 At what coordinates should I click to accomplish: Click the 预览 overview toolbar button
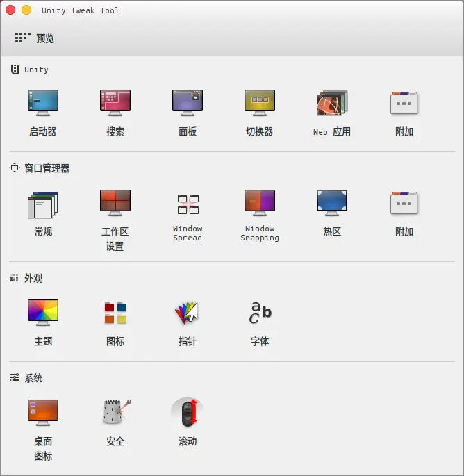click(34, 38)
